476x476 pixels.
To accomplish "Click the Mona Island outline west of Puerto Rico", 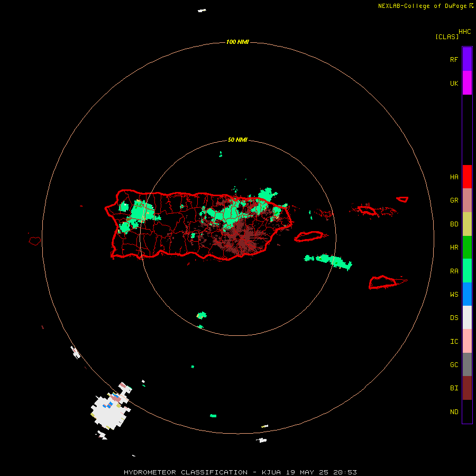I will pos(35,241).
